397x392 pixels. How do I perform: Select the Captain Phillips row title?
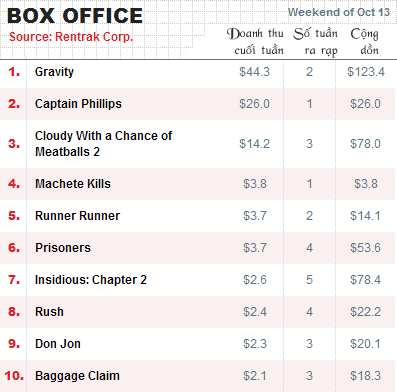coord(78,104)
